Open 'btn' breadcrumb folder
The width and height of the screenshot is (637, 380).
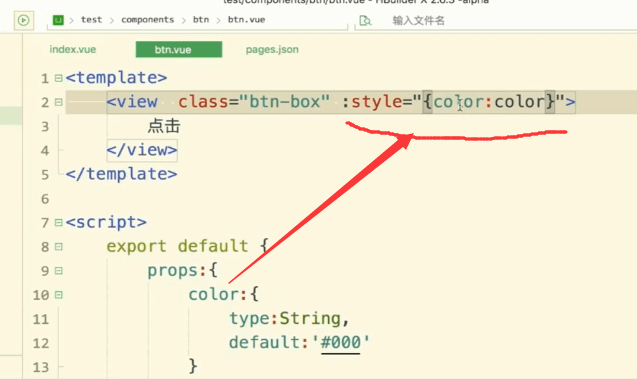pos(201,20)
